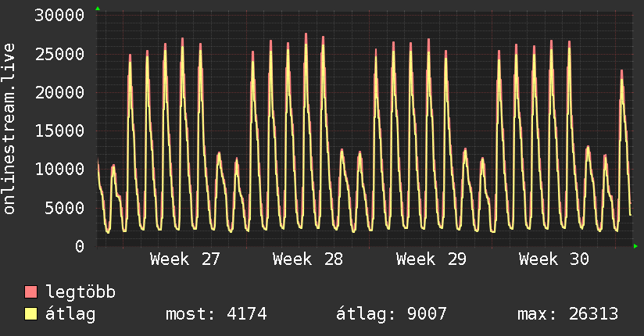Click the max: 26313 statistic
This screenshot has width=644, height=336.
(x=567, y=314)
